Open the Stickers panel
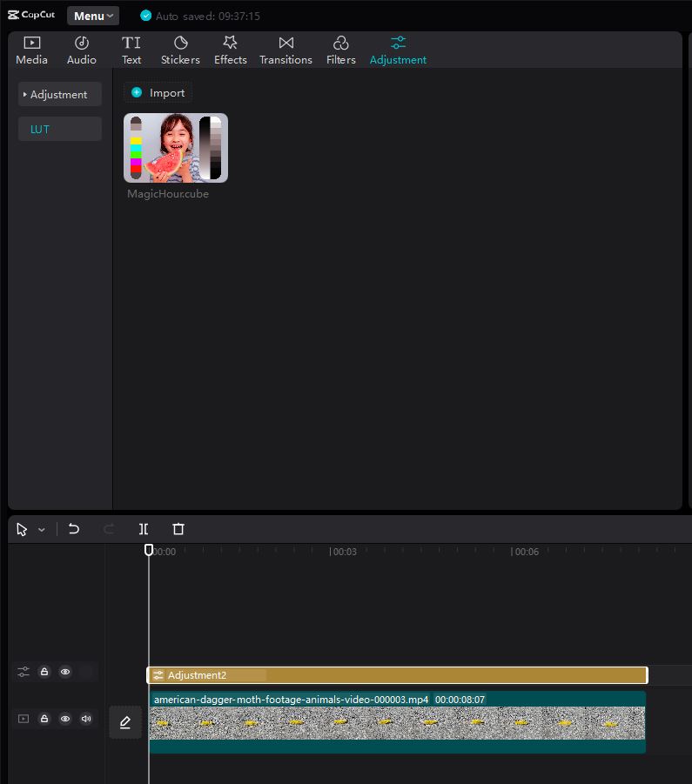Screen dimensions: 692x784 click(x=180, y=50)
